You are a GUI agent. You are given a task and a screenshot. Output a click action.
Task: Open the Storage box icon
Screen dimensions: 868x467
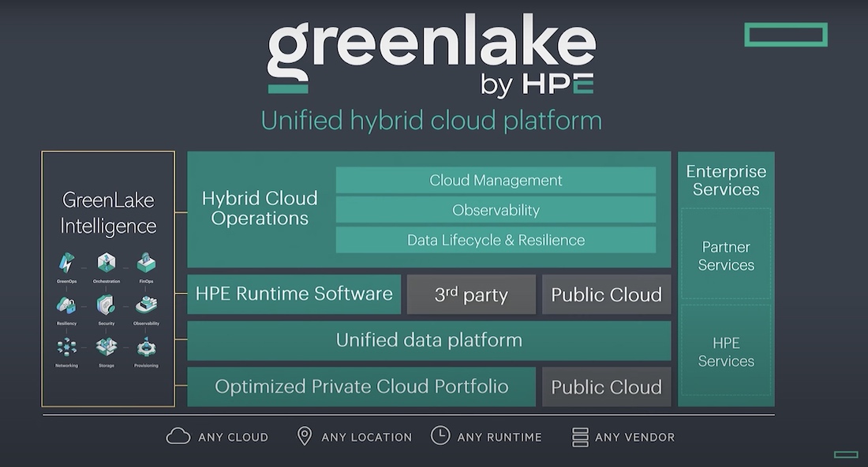[107, 346]
